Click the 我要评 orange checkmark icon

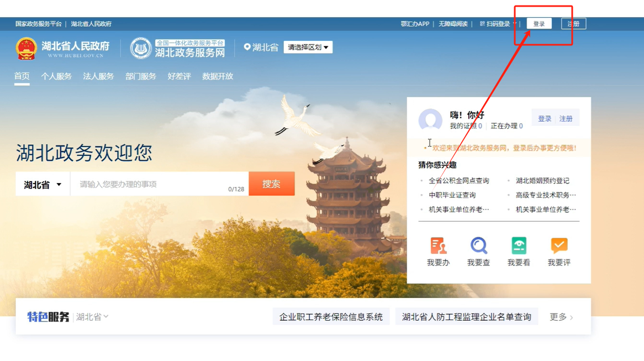click(x=559, y=245)
